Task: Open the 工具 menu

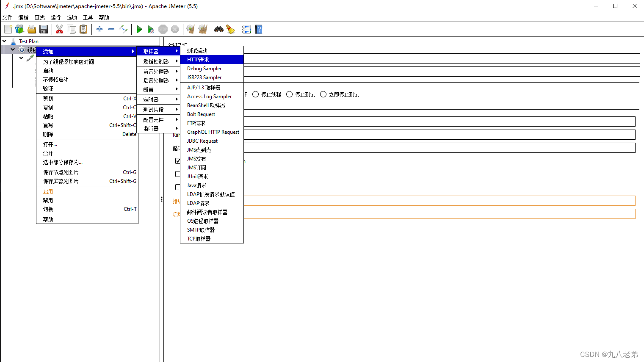Action: 88,17
